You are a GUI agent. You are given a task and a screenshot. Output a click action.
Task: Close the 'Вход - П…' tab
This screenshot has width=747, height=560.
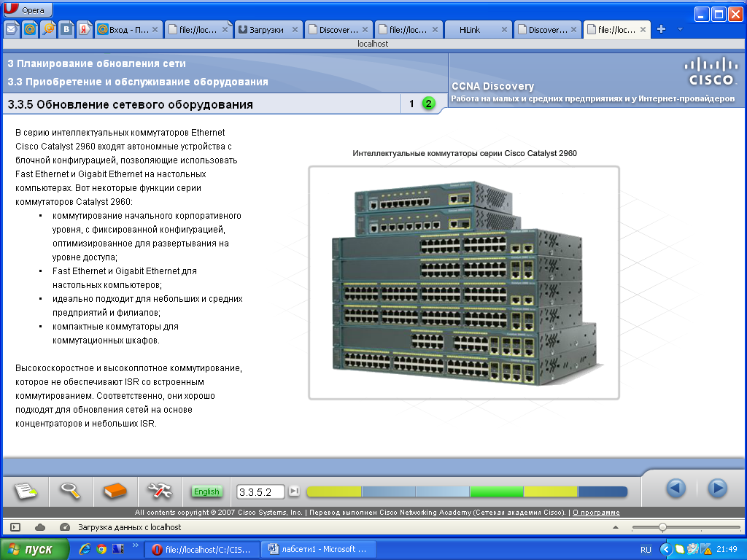[x=155, y=29]
